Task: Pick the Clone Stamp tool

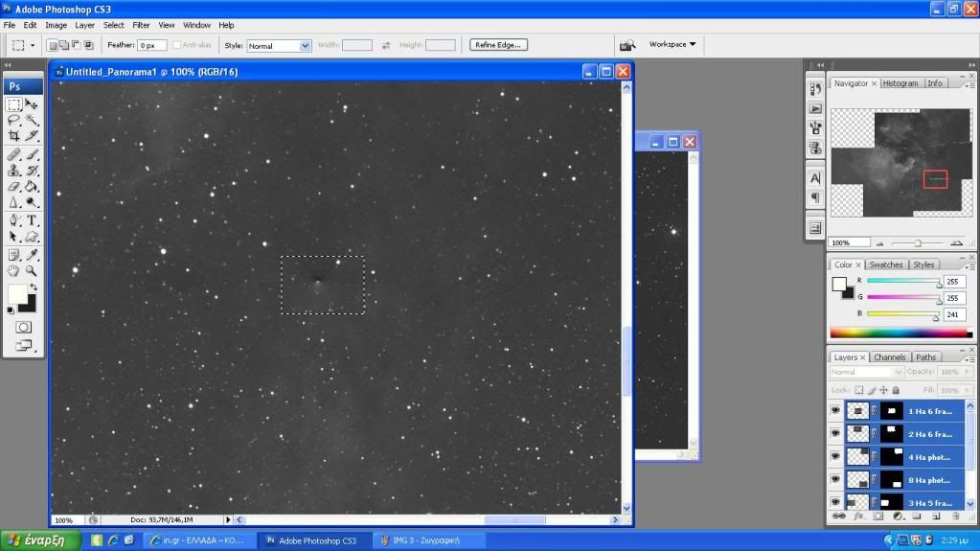Action: click(14, 171)
